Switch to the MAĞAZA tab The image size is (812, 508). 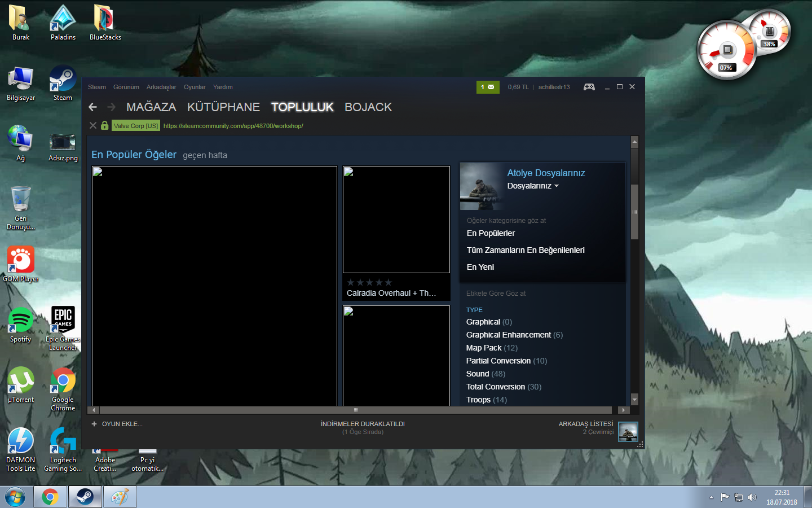[151, 107]
